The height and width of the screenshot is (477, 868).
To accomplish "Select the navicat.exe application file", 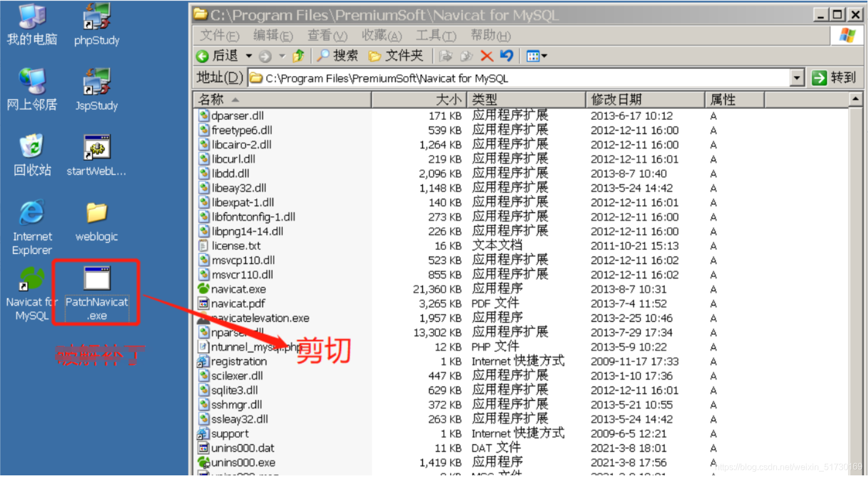I will (232, 289).
